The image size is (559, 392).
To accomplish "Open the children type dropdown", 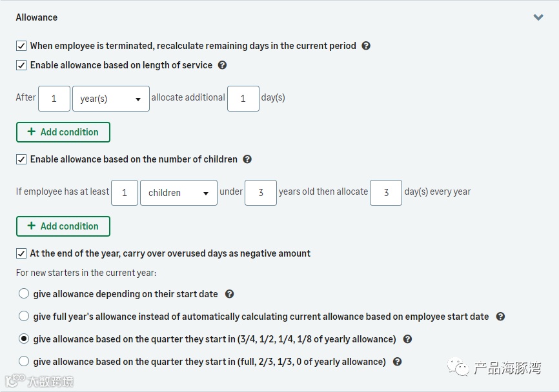I will 179,193.
